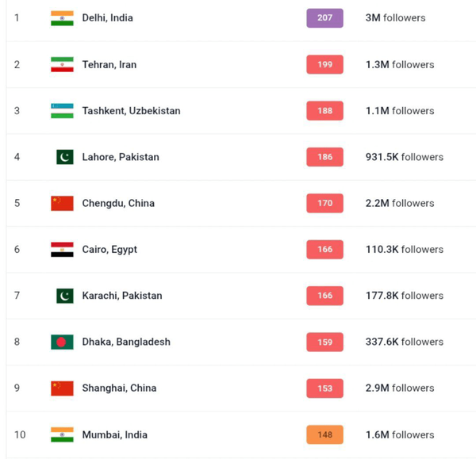View the Shanghai, China city page
Viewport: 476px width, 459px height.
pyautogui.click(x=119, y=388)
